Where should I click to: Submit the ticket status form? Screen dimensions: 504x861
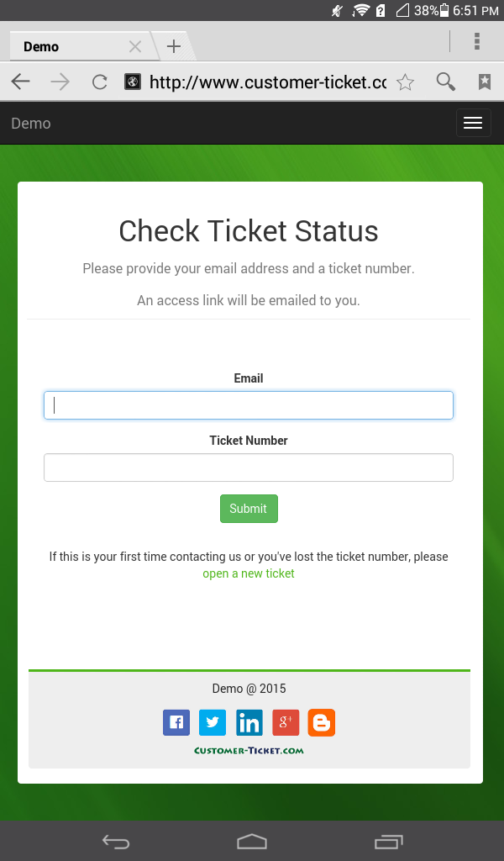point(249,509)
